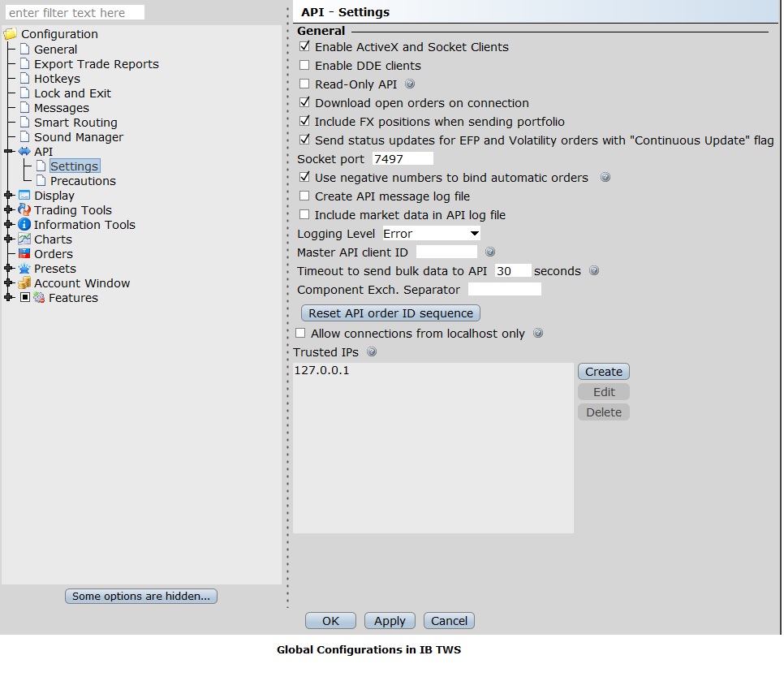Screen dimensions: 784x694
Task: Click the Configuration folder icon
Action: point(11,34)
